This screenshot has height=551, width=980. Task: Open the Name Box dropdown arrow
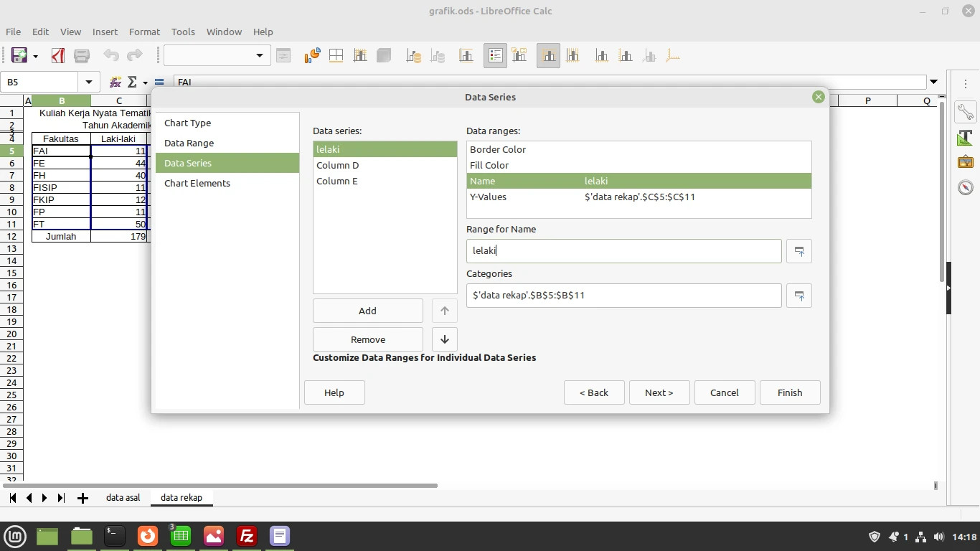click(x=88, y=83)
